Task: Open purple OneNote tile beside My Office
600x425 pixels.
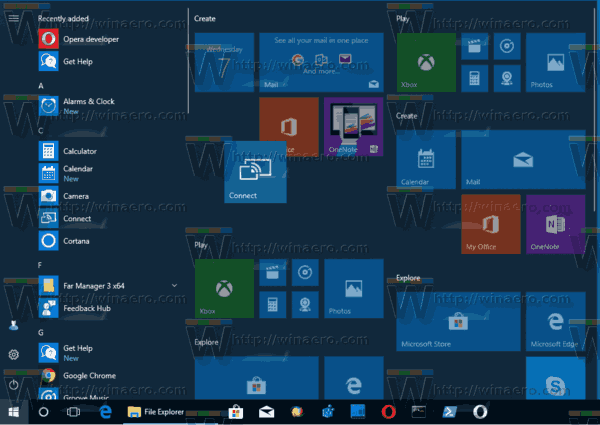Action: [x=555, y=224]
